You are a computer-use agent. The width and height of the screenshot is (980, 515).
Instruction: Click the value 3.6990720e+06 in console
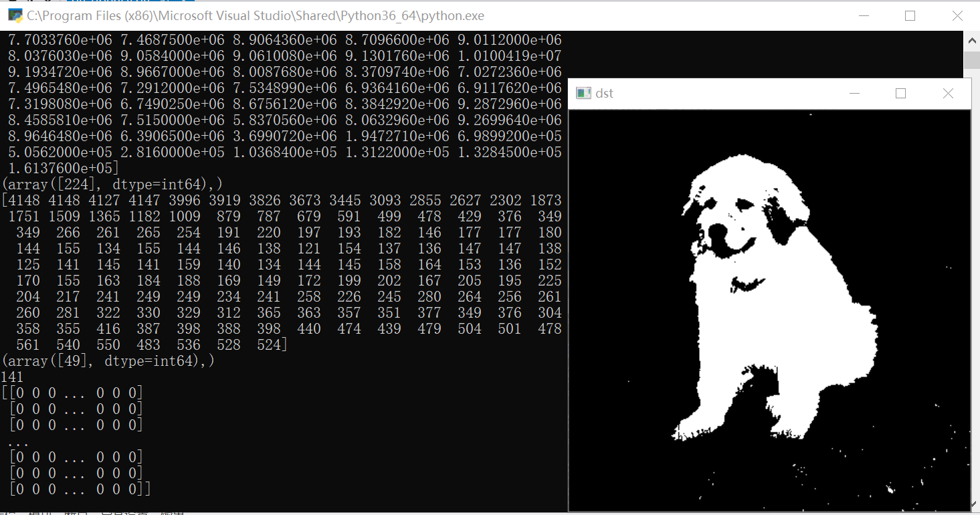[x=285, y=136]
